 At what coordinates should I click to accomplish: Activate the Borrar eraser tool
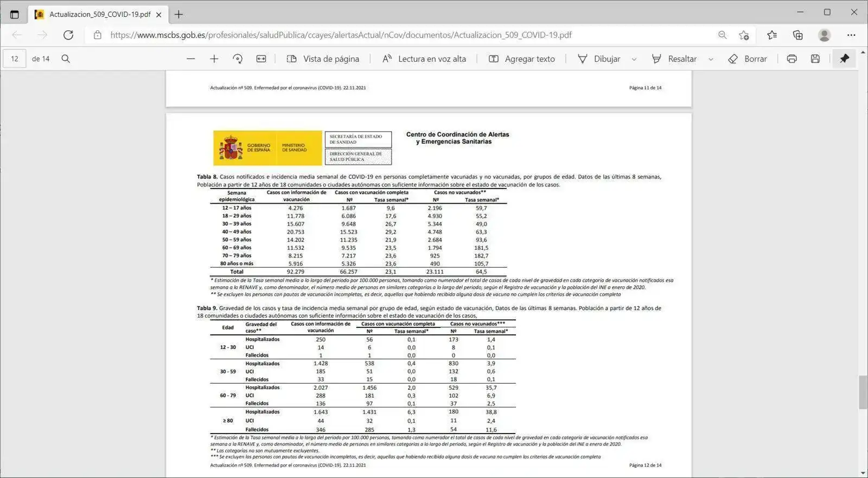tap(748, 59)
